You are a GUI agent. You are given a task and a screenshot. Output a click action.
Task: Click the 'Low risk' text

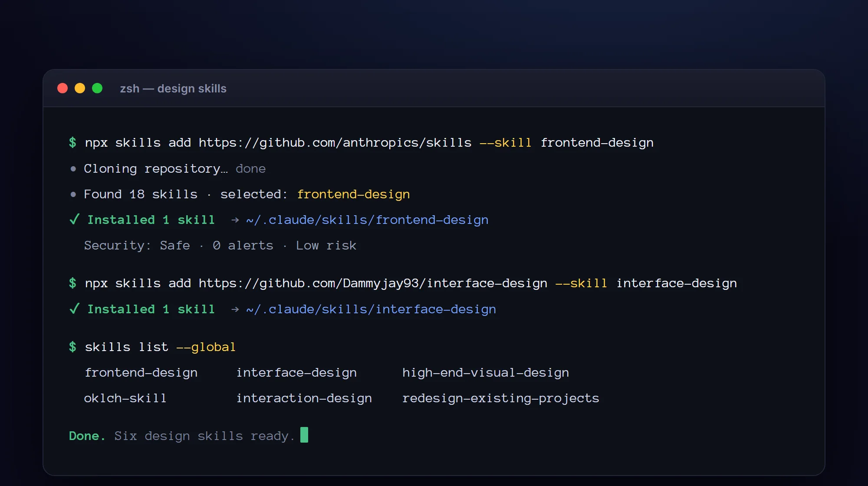point(326,246)
